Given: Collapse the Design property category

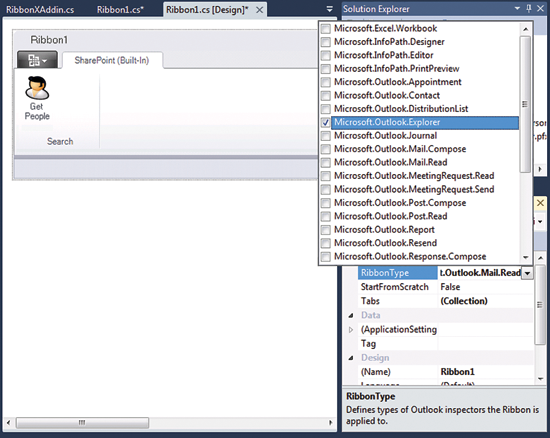Looking at the screenshot, I should tap(351, 358).
